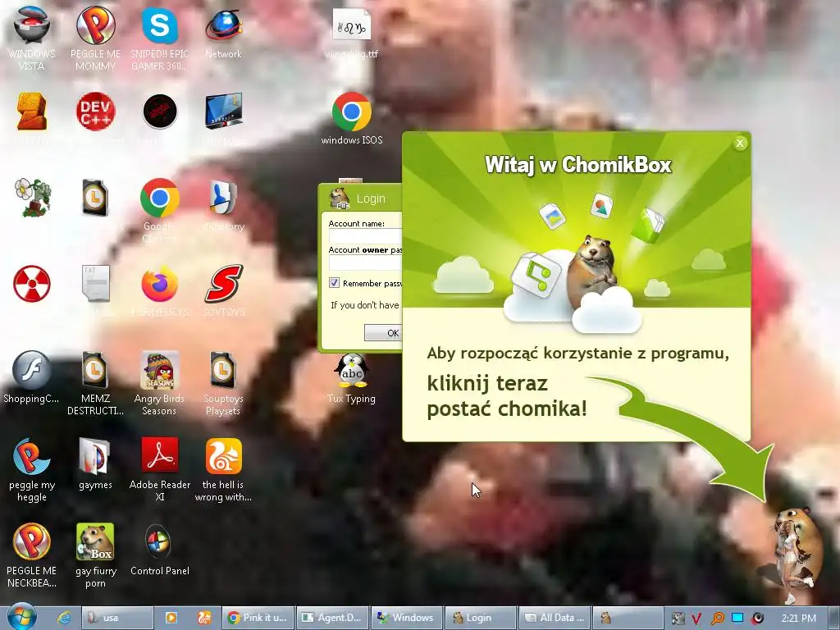Switch to the Agent.D... taskbar window
This screenshot has width=840, height=630.
333,618
